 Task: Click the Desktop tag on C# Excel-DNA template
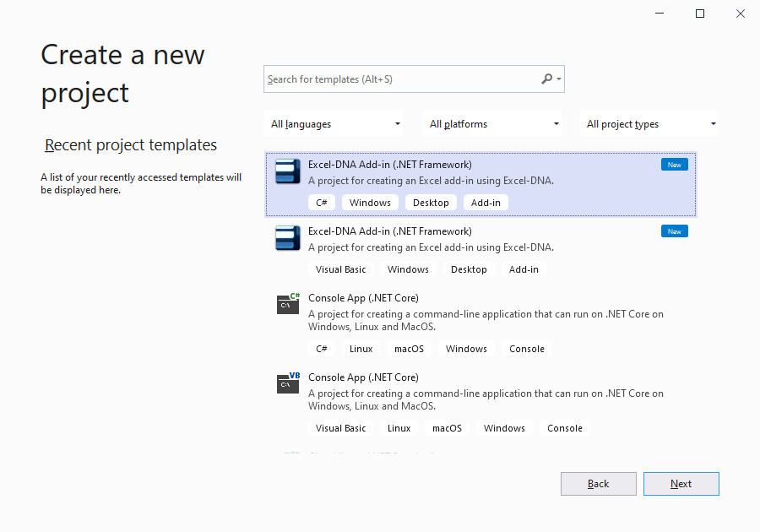click(431, 203)
